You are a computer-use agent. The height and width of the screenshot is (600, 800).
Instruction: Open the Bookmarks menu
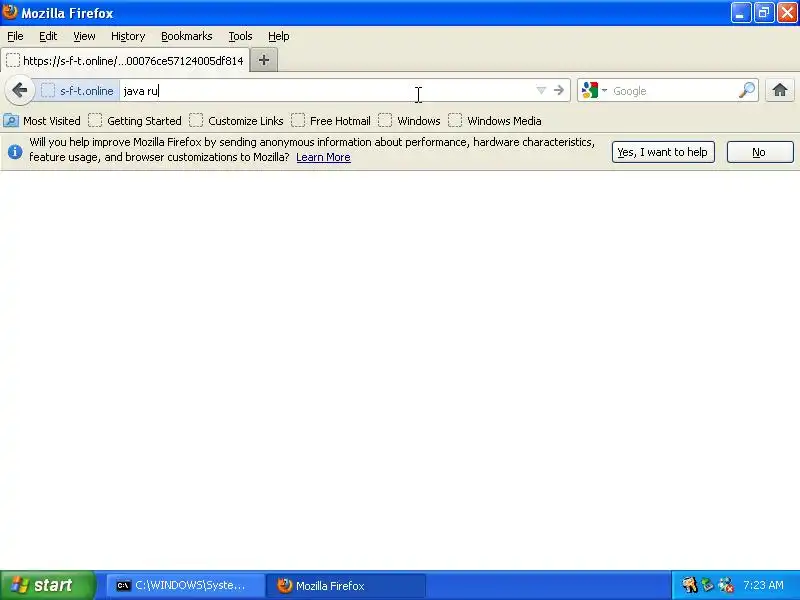(187, 36)
